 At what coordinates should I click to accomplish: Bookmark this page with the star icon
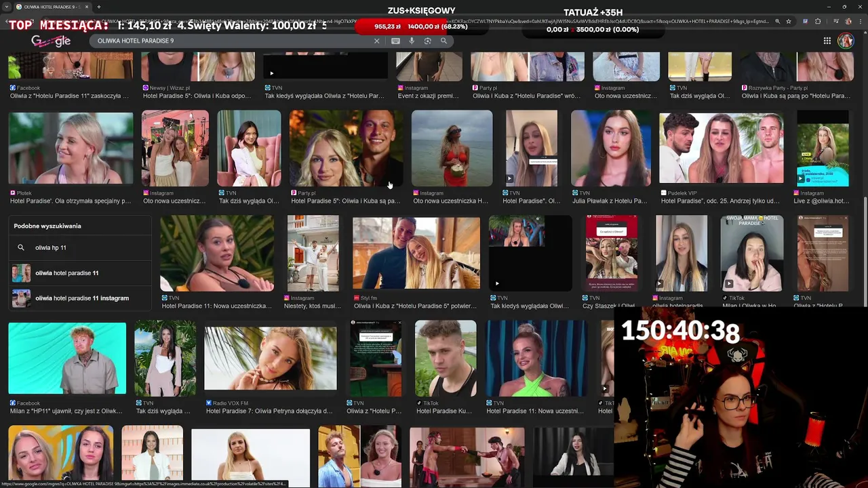pyautogui.click(x=789, y=21)
